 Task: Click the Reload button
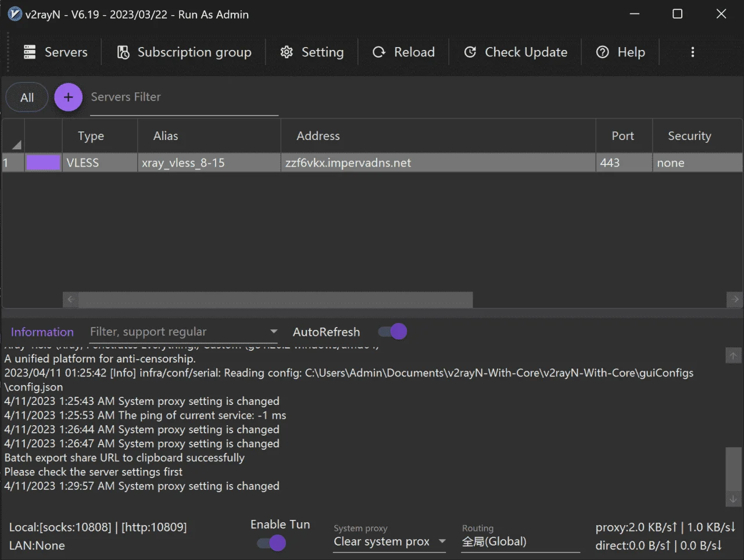[403, 52]
